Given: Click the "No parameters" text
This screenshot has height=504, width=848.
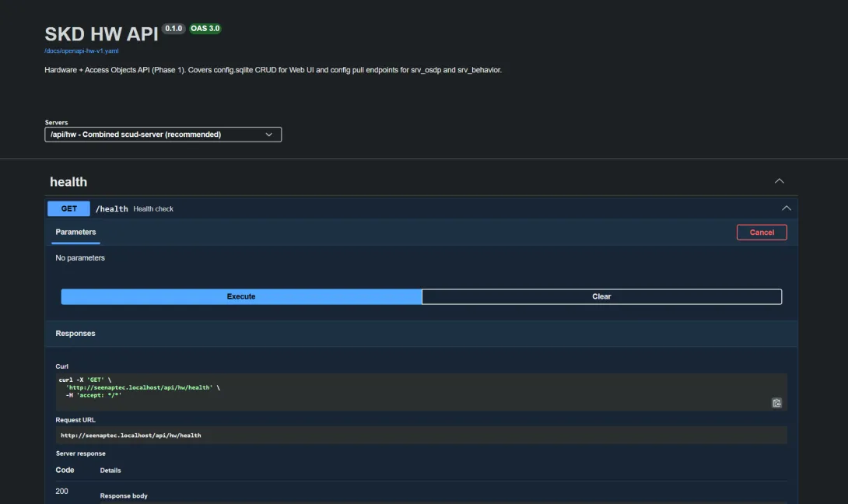Looking at the screenshot, I should (x=80, y=258).
